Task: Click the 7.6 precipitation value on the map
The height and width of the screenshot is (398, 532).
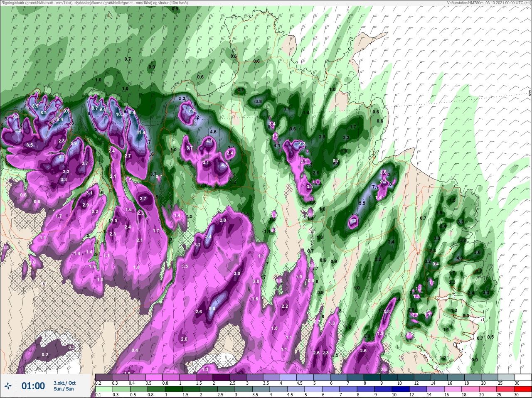Action: coord(192,111)
